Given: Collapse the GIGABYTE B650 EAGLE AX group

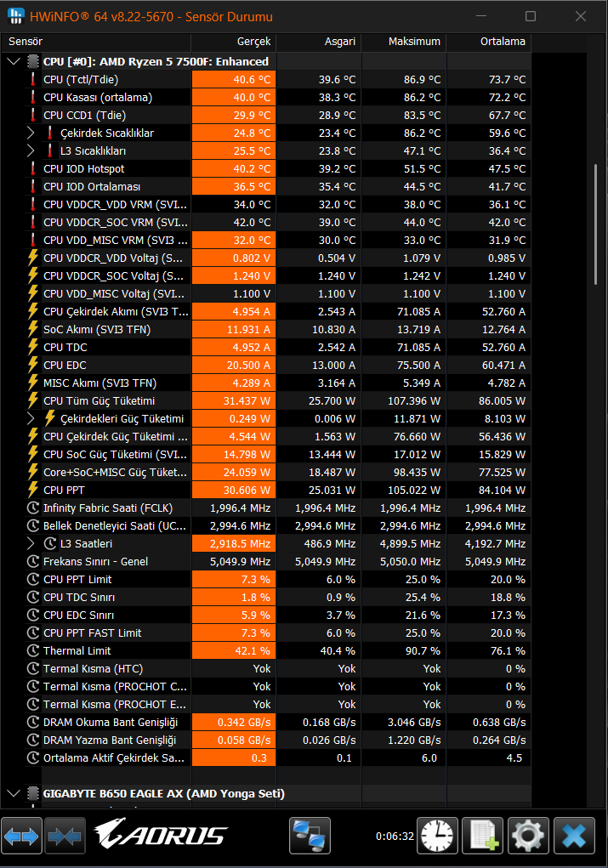Looking at the screenshot, I should point(14,793).
